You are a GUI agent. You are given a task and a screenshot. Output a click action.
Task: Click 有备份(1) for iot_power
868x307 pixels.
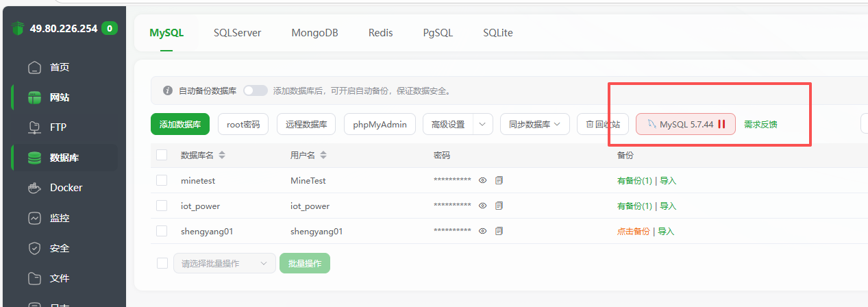click(634, 206)
